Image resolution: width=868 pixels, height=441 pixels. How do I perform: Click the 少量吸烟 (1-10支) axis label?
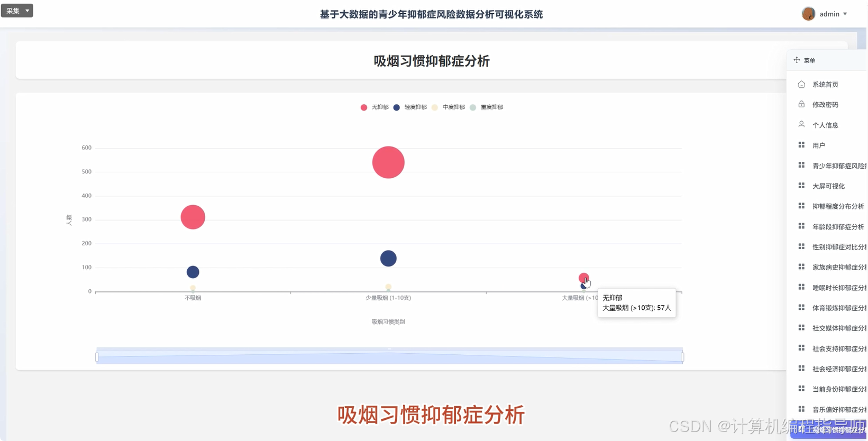pyautogui.click(x=388, y=298)
